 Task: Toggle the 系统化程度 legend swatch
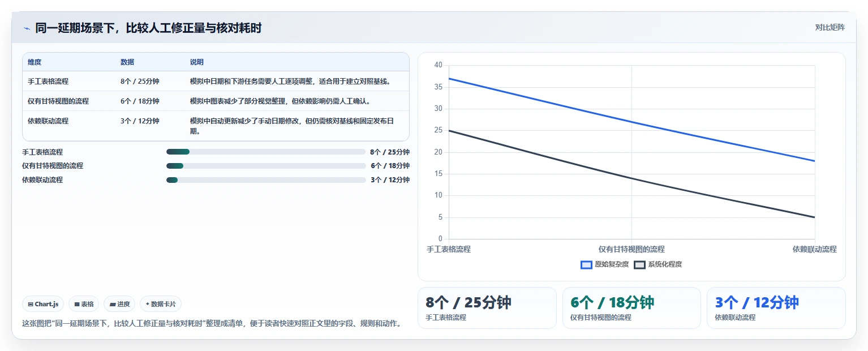(639, 264)
